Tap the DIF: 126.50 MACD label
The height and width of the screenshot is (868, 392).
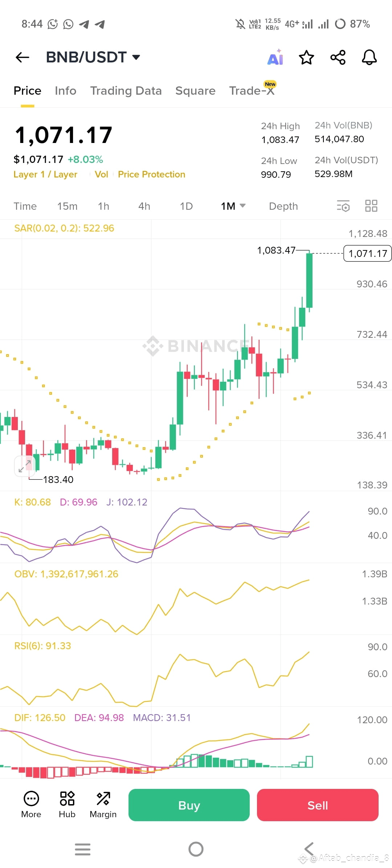point(40,718)
